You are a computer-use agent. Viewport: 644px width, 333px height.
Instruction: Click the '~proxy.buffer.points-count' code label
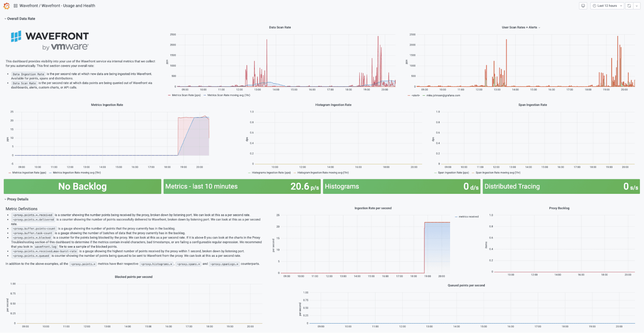pyautogui.click(x=34, y=229)
